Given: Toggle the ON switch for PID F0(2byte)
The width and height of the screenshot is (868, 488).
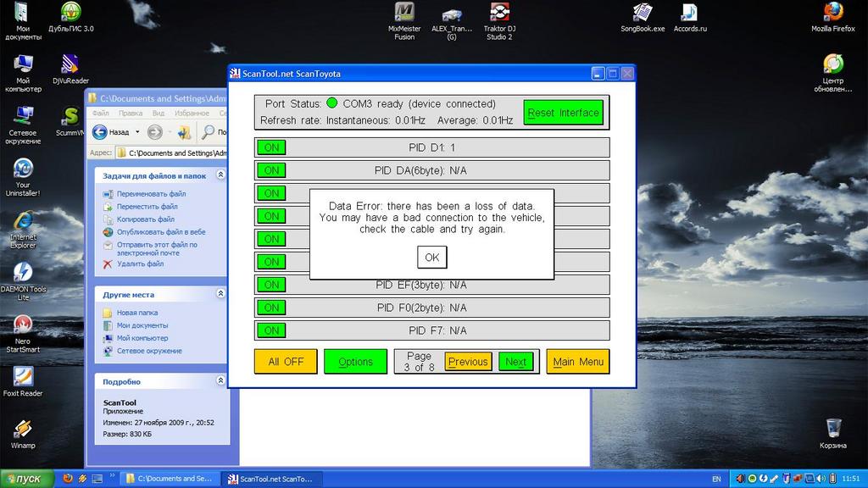Looking at the screenshot, I should point(271,308).
